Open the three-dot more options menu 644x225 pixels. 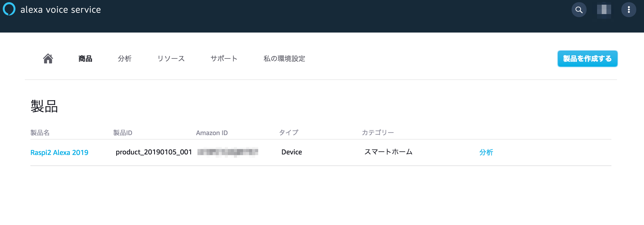(629, 10)
